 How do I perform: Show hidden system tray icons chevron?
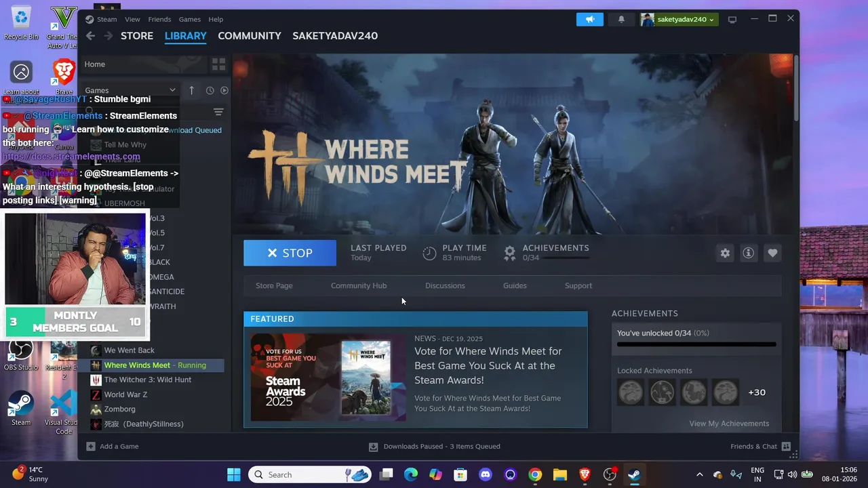pyautogui.click(x=699, y=474)
